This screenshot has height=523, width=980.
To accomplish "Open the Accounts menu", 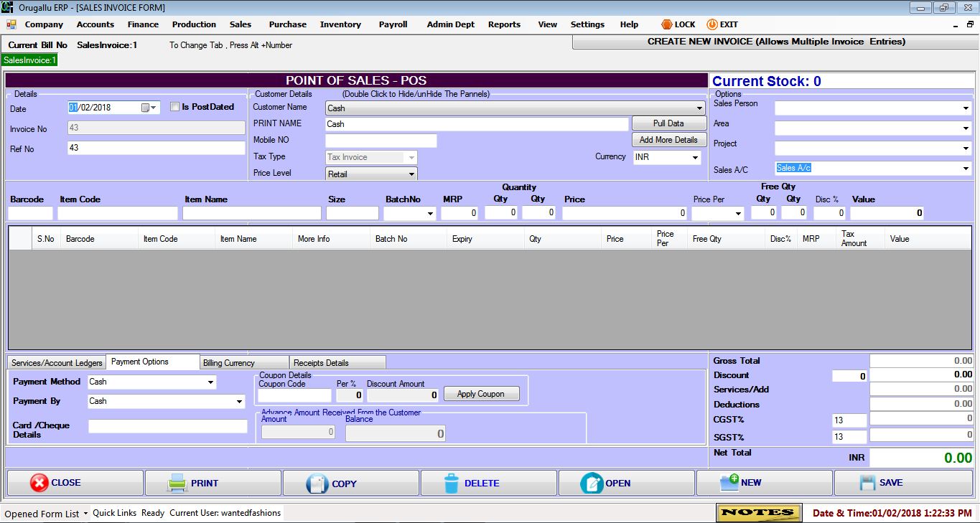I will pyautogui.click(x=95, y=24).
